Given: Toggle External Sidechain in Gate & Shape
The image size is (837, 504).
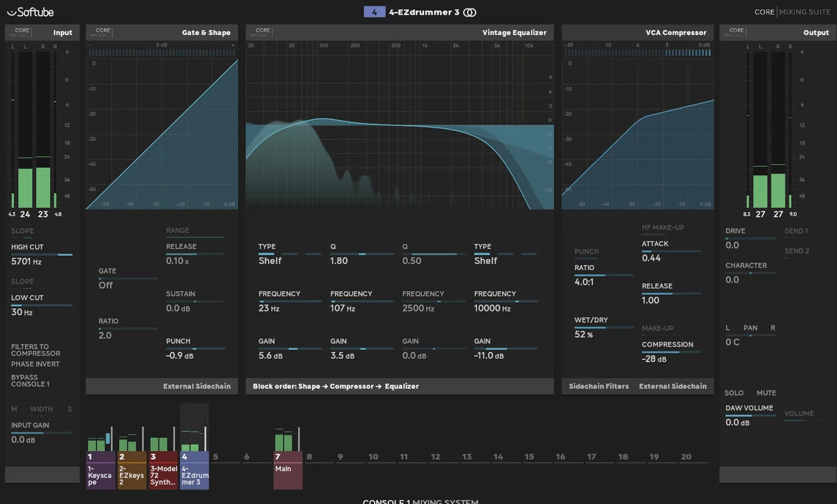Looking at the screenshot, I should (197, 386).
